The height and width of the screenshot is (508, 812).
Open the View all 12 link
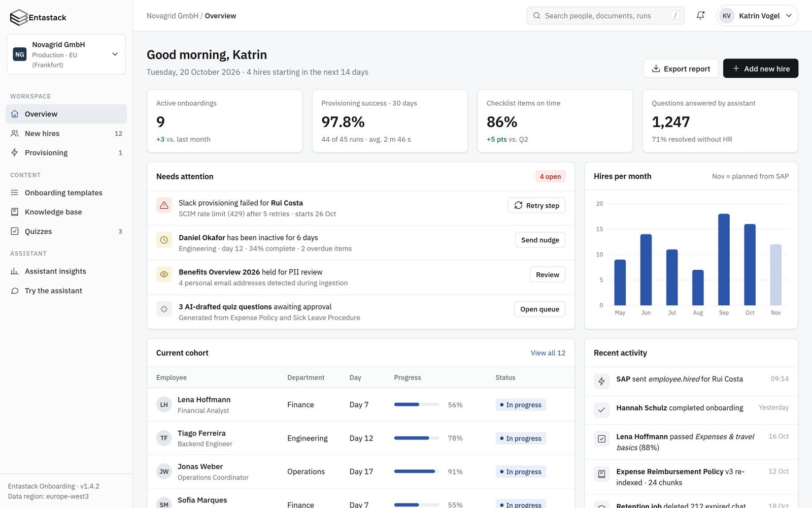click(x=548, y=353)
